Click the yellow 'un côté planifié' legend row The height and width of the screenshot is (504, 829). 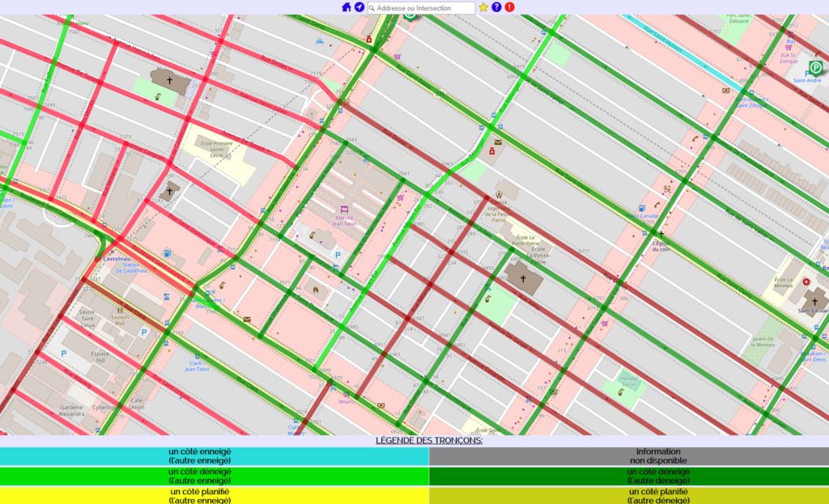point(214,495)
